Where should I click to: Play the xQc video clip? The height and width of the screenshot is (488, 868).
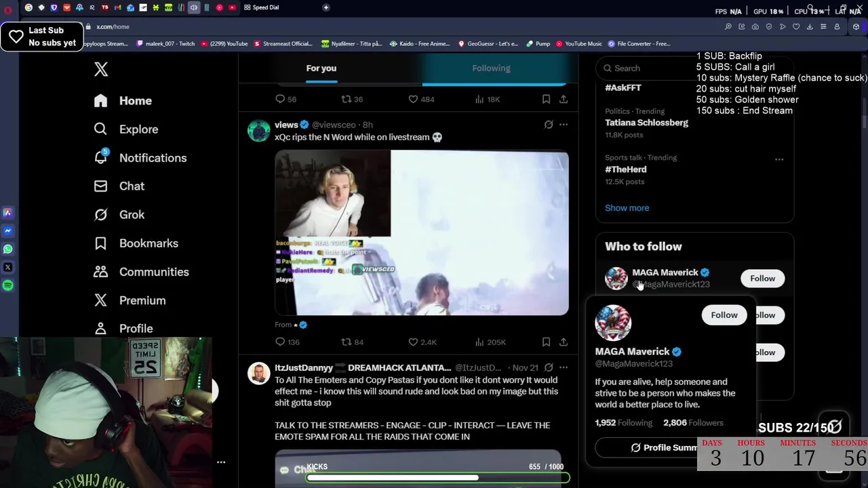[x=422, y=233]
